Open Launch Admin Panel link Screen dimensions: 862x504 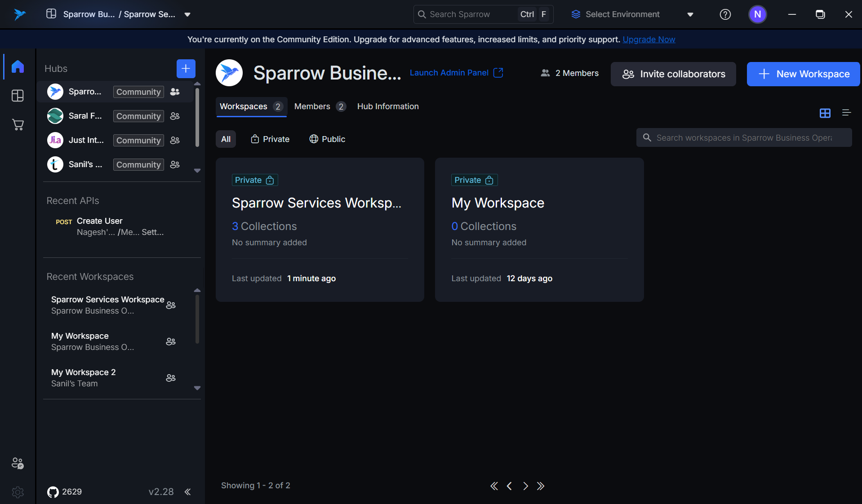pos(456,73)
